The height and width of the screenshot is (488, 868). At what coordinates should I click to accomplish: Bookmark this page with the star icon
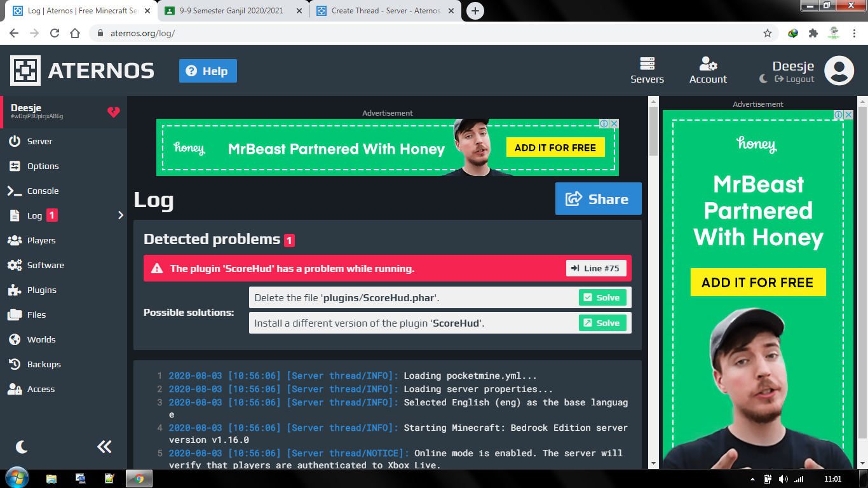(x=768, y=33)
